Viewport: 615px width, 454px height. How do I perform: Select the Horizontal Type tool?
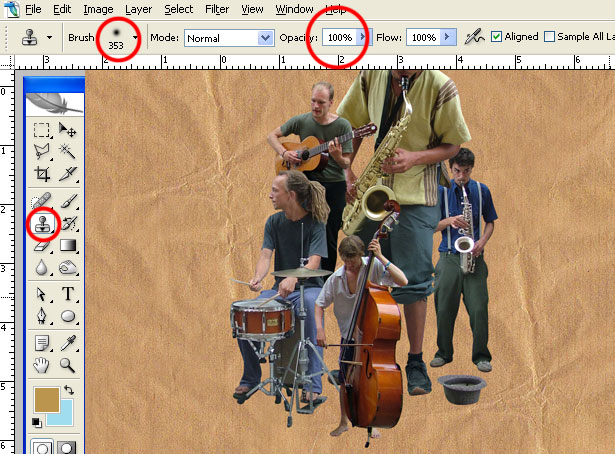tap(68, 294)
